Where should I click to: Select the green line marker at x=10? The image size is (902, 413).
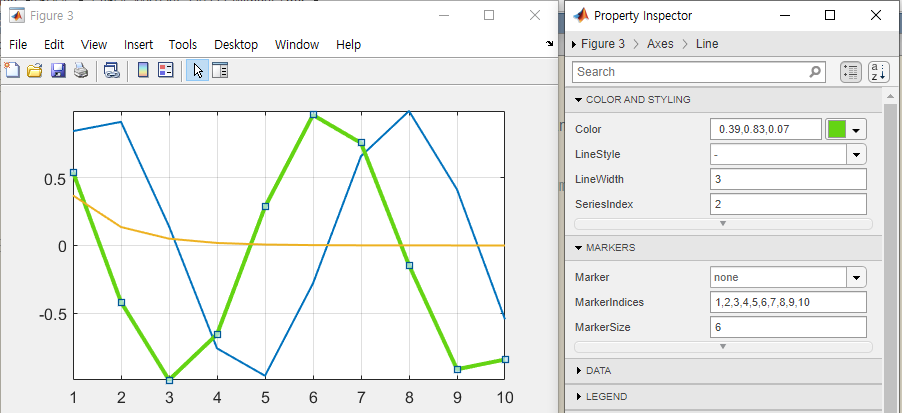(505, 360)
